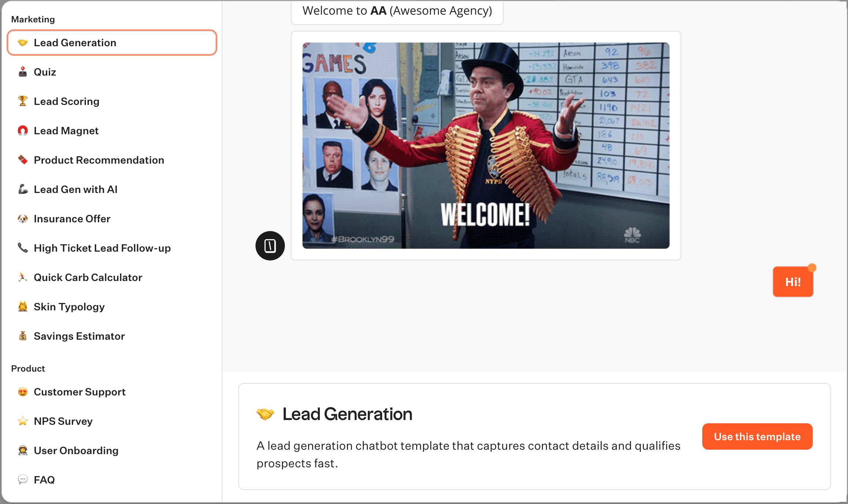Image resolution: width=848 pixels, height=504 pixels.
Task: Click the trophy icon beside Lead Scoring
Action: tap(23, 101)
